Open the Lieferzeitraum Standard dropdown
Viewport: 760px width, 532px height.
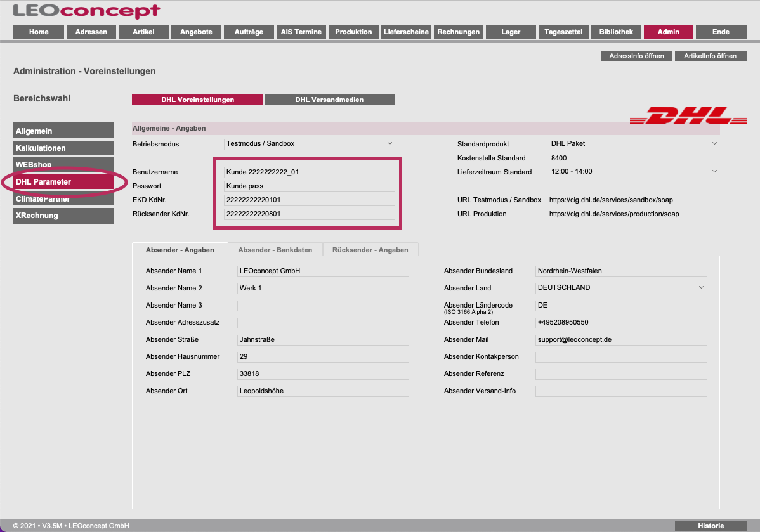(634, 171)
